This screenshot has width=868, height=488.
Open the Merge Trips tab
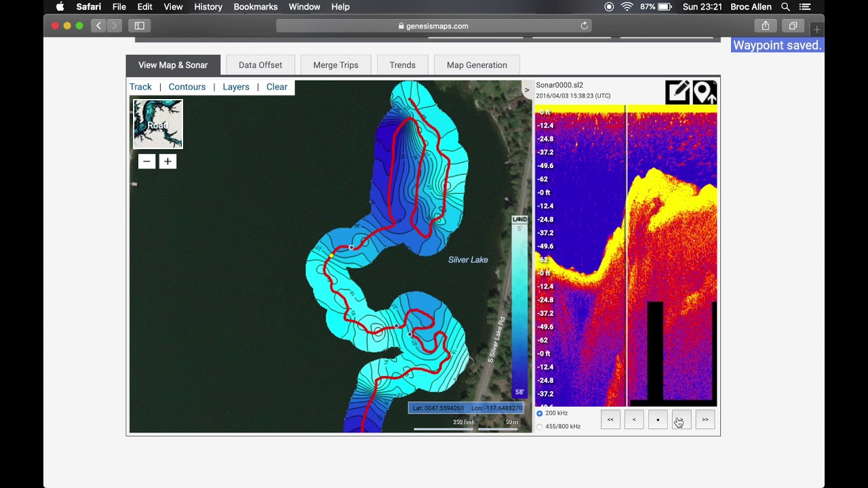(x=336, y=65)
